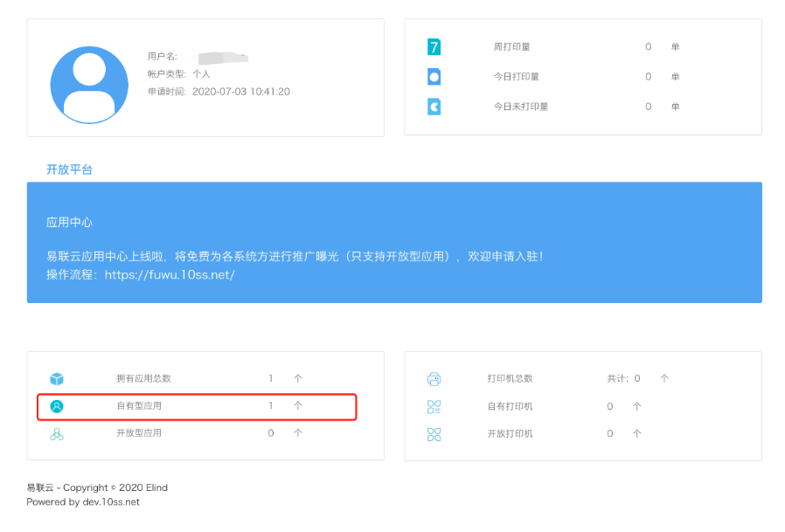Click the 拥有应用总数 label
785x532 pixels.
[143, 379]
